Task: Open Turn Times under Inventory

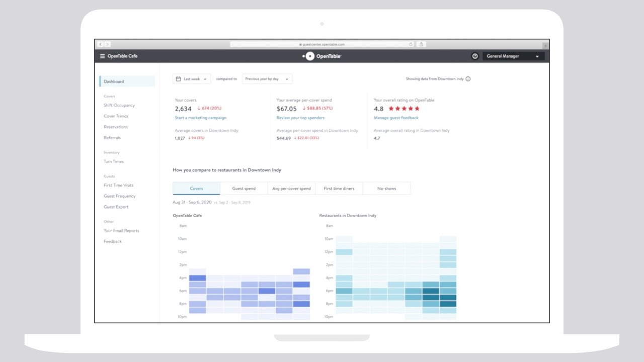Action: tap(114, 161)
